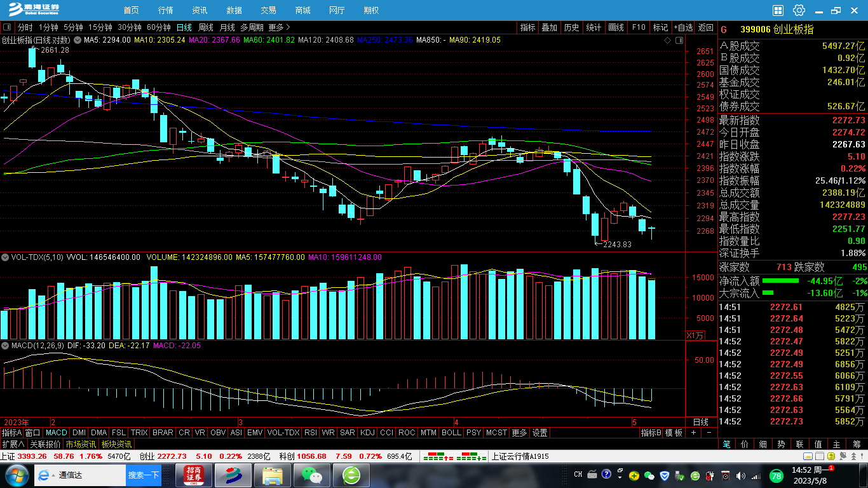
Task: Select the 势 tab in side panel
Action: (x=782, y=444)
